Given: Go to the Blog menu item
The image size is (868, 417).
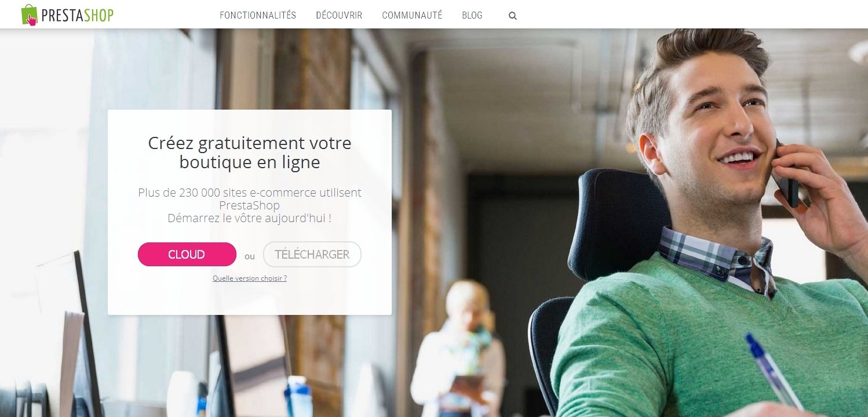Looking at the screenshot, I should click(x=472, y=16).
